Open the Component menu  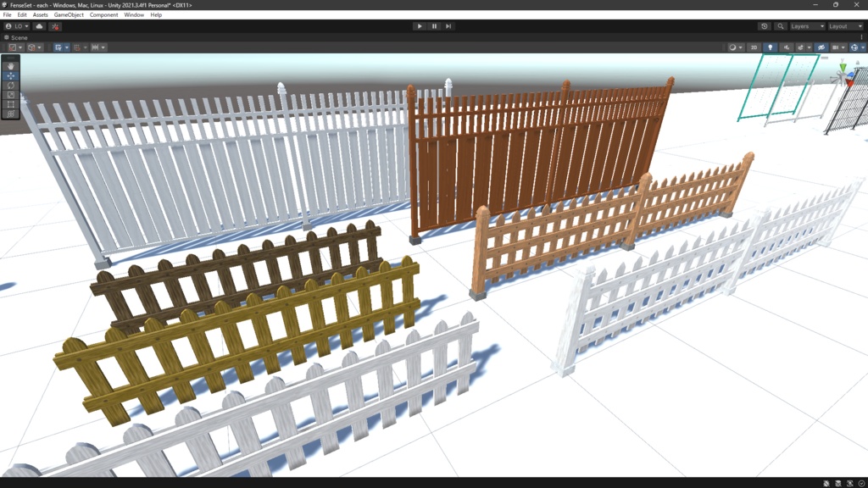coord(103,15)
